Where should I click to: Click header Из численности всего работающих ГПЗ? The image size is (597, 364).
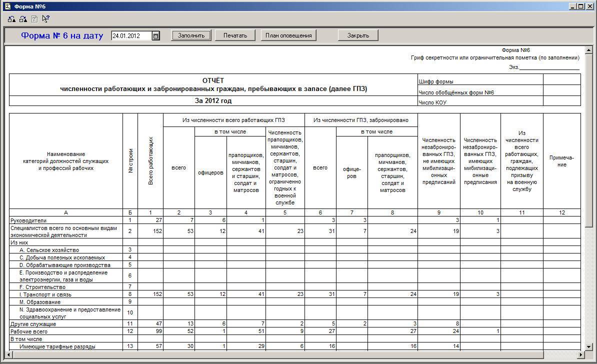click(x=233, y=120)
